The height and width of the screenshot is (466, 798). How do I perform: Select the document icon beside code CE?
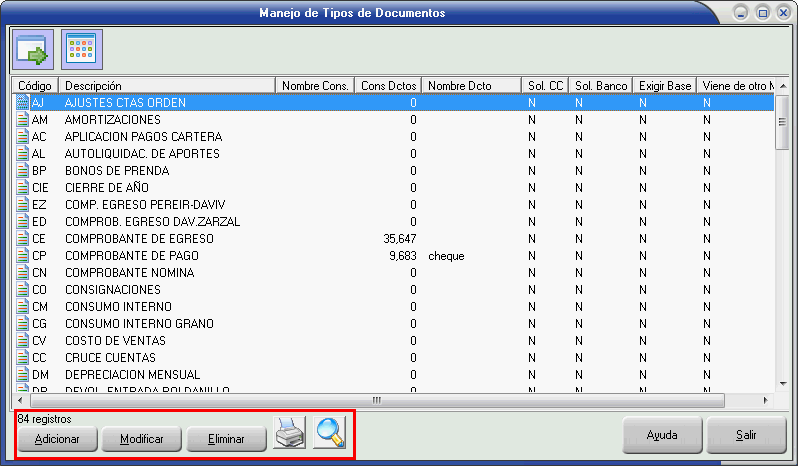click(x=24, y=238)
